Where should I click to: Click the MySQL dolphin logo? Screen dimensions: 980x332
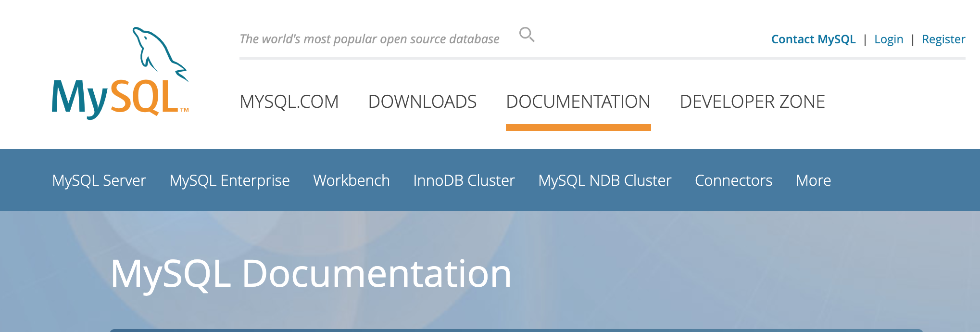click(x=120, y=73)
